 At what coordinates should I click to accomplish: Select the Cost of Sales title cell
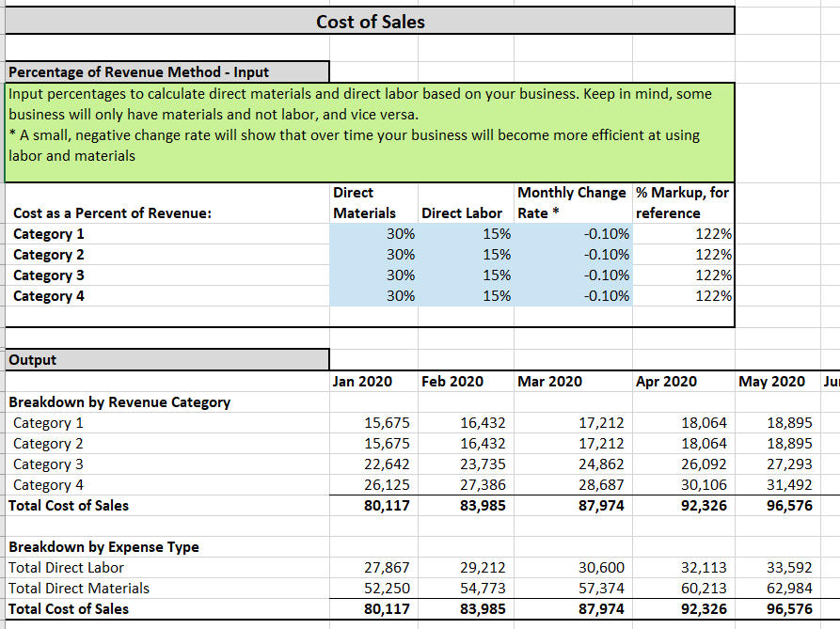[x=370, y=20]
